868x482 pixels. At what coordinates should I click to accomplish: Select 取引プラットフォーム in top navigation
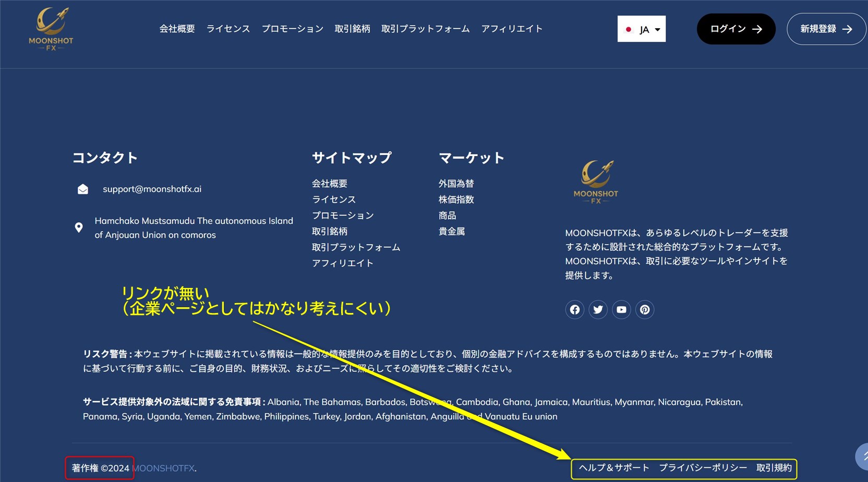tap(425, 29)
